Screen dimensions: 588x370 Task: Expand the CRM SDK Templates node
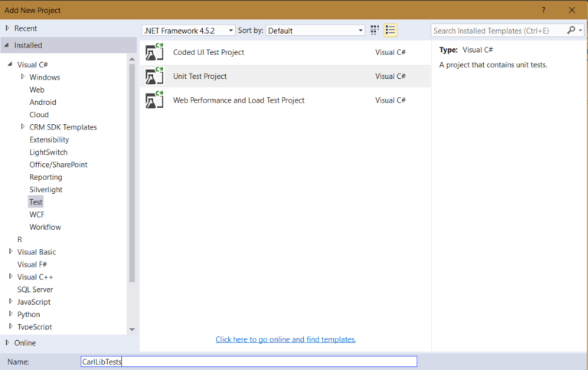pos(22,126)
